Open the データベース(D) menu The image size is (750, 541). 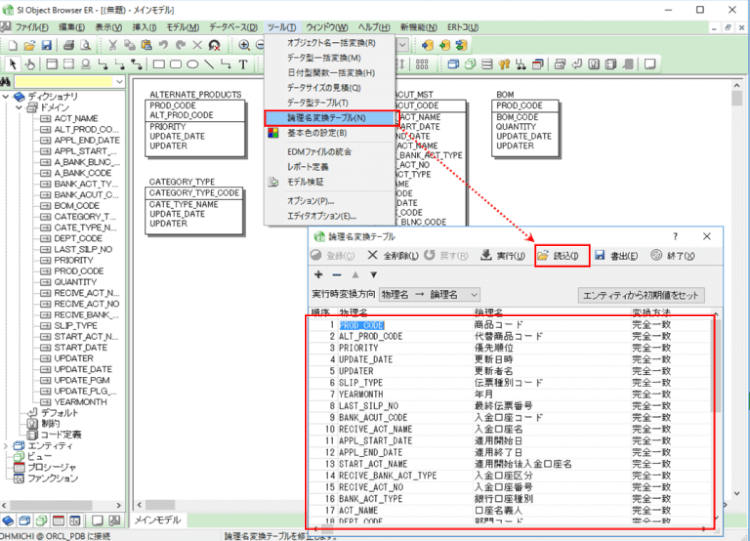coord(236,25)
